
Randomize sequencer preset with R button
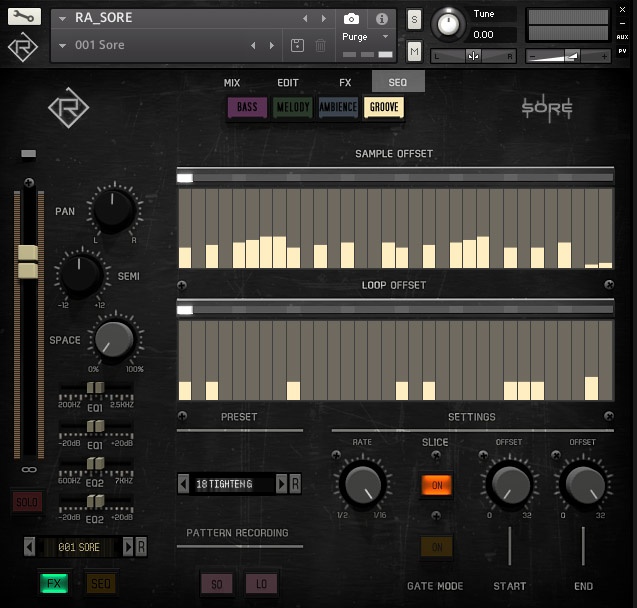[x=296, y=484]
